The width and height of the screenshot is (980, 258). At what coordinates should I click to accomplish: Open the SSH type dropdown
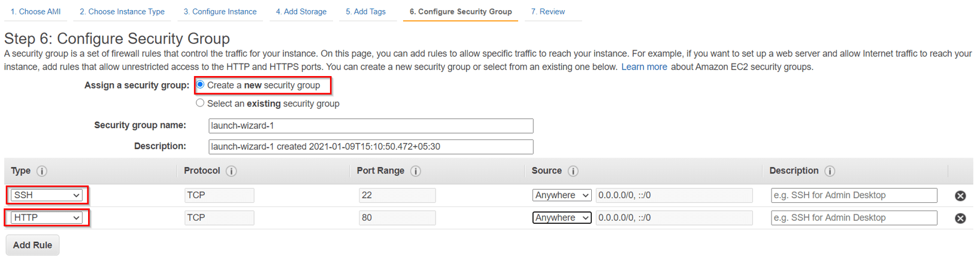pos(47,195)
